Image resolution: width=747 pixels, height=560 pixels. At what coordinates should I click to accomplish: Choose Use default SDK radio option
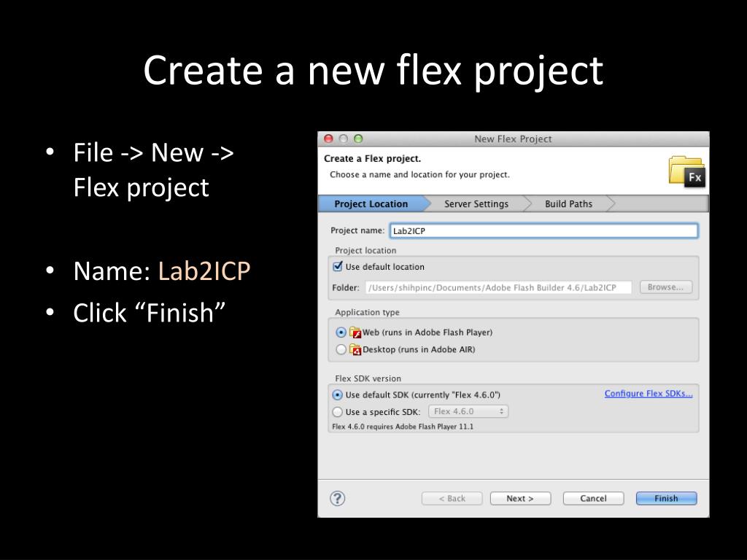(337, 394)
